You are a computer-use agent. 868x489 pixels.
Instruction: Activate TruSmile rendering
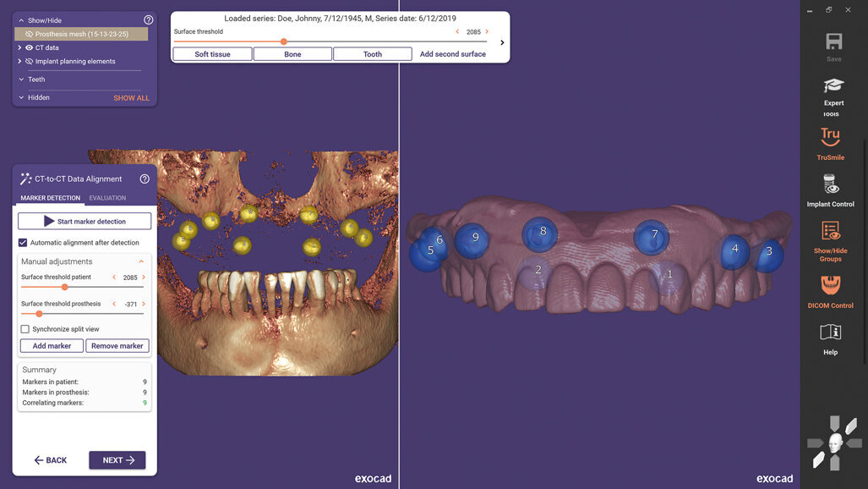831,142
